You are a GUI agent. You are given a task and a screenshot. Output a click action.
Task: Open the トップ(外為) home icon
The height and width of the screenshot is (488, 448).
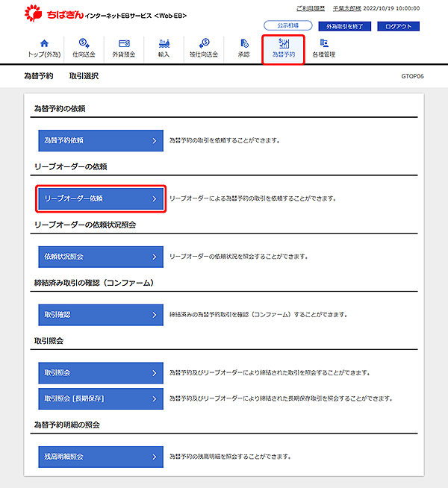(x=45, y=43)
